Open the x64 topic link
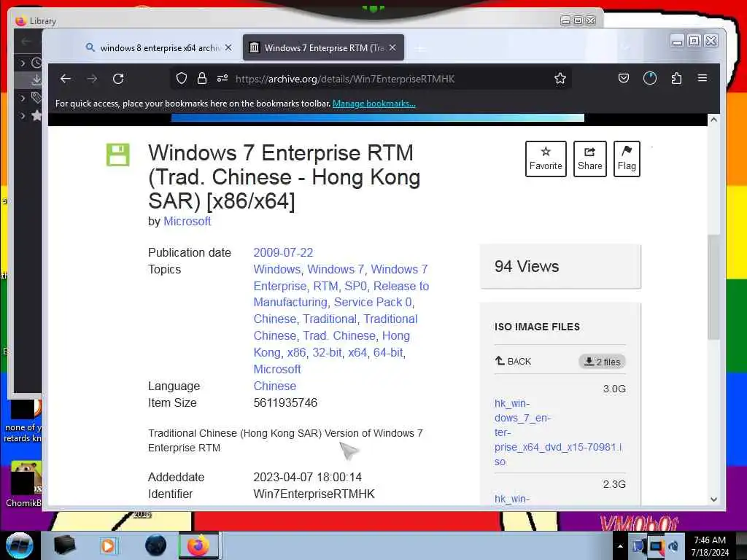The height and width of the screenshot is (560, 747). pyautogui.click(x=357, y=352)
